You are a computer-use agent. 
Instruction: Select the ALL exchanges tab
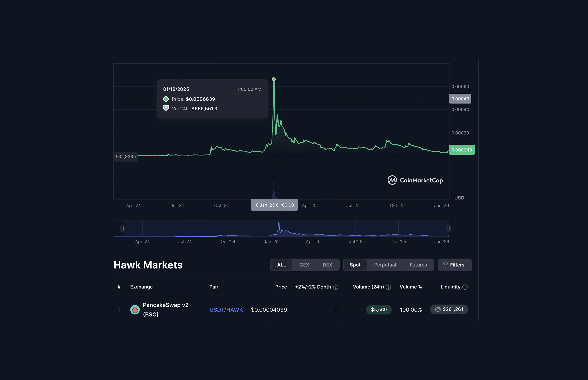[281, 265]
